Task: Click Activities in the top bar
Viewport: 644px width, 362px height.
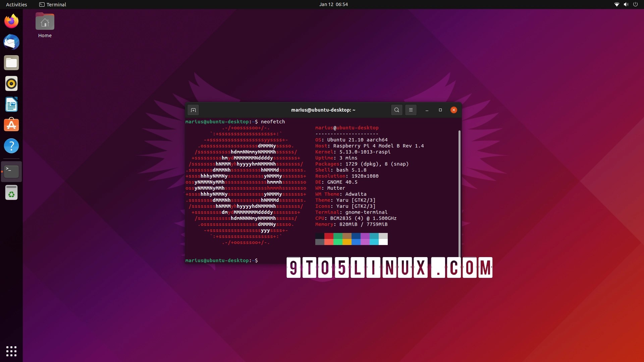Action: [x=16, y=4]
